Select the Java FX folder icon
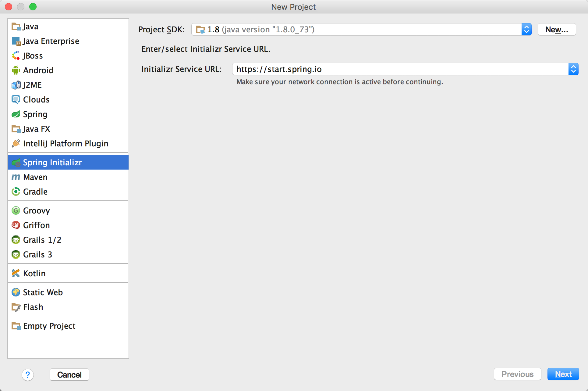The height and width of the screenshot is (391, 588). tap(16, 129)
